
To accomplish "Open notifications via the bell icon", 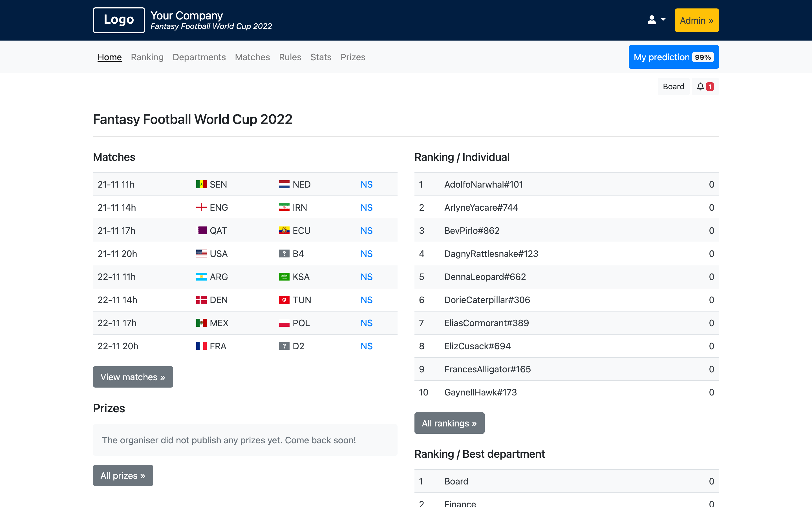I will [x=700, y=86].
